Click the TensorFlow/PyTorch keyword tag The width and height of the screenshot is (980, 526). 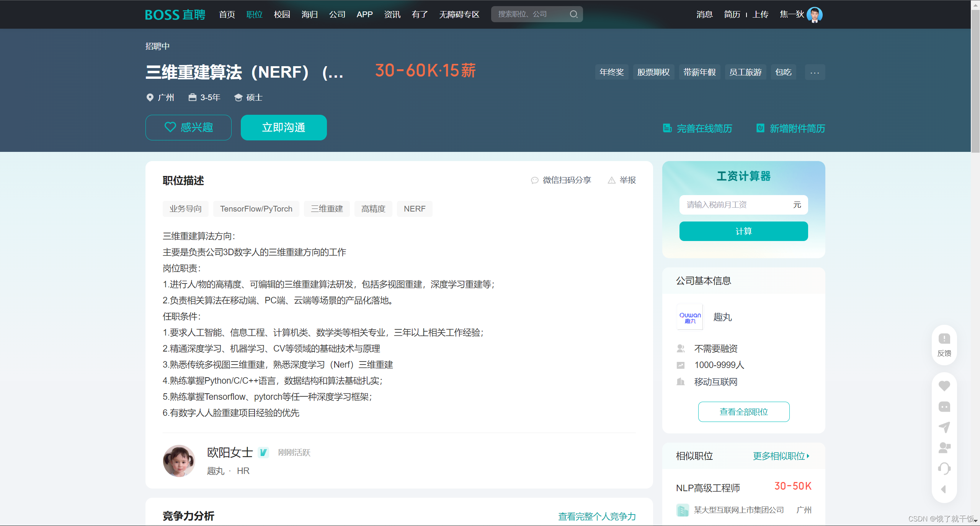[256, 209]
